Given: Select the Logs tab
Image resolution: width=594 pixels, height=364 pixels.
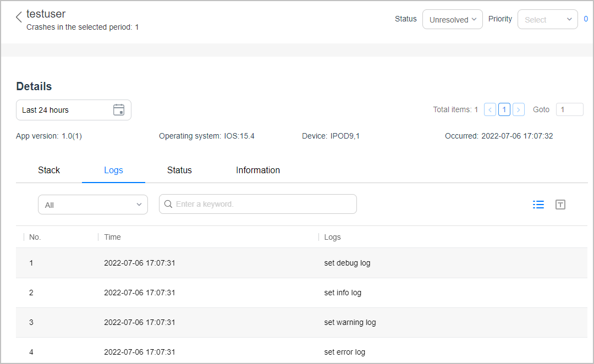Looking at the screenshot, I should tap(113, 170).
